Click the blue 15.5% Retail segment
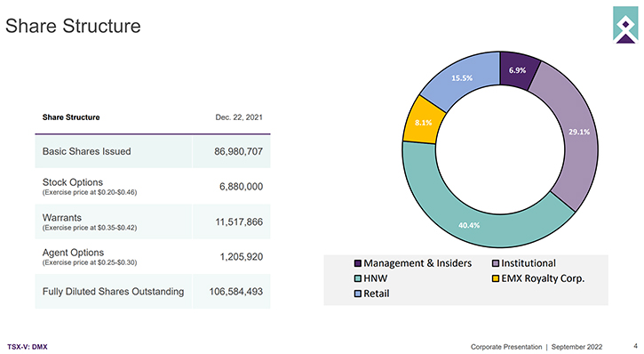 point(462,78)
